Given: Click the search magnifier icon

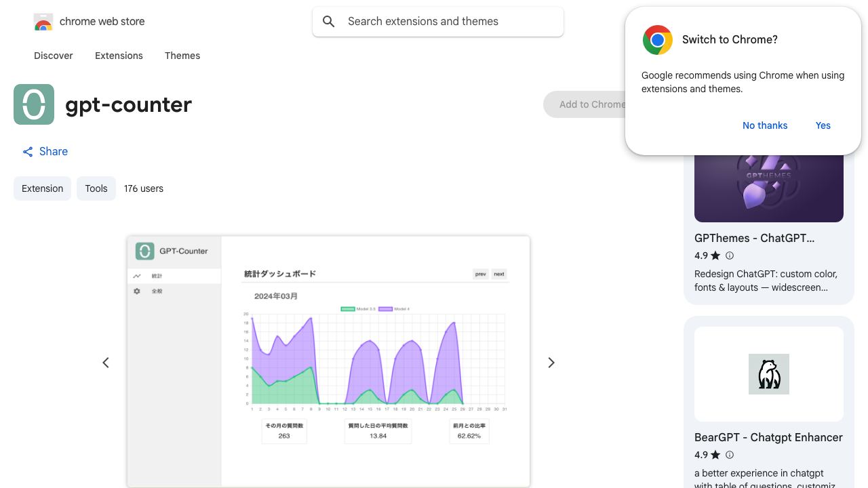Looking at the screenshot, I should pyautogui.click(x=329, y=22).
